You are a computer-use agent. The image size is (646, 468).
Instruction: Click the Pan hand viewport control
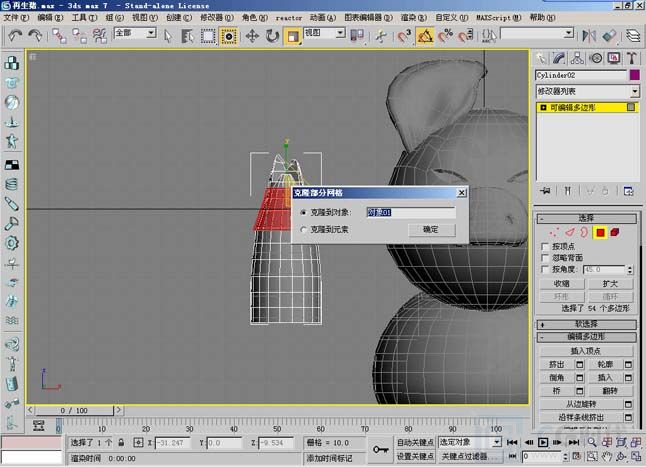(606, 456)
